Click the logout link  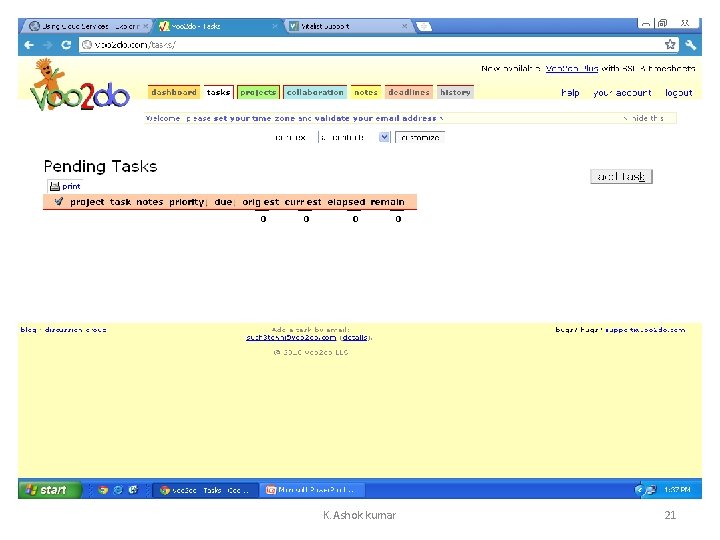(x=679, y=93)
